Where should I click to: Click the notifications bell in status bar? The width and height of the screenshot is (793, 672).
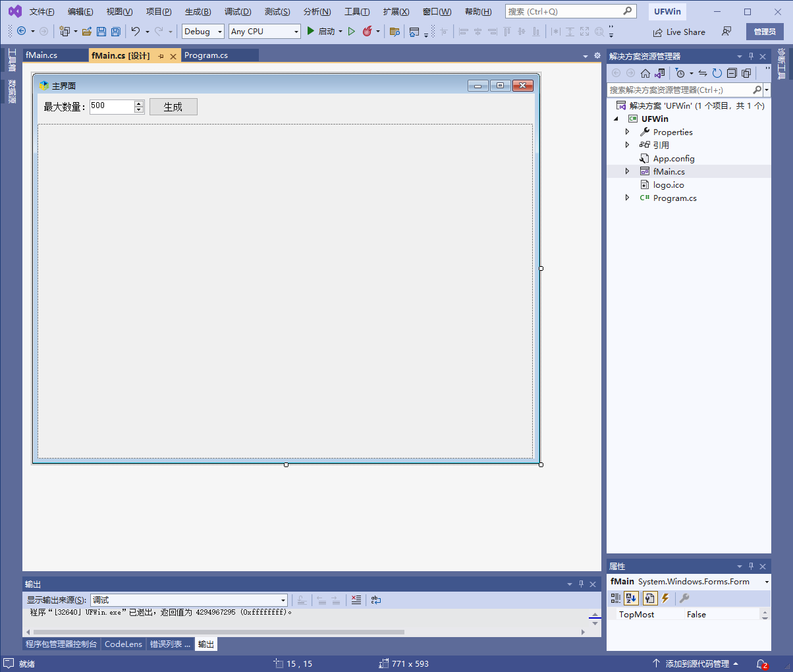pyautogui.click(x=762, y=664)
